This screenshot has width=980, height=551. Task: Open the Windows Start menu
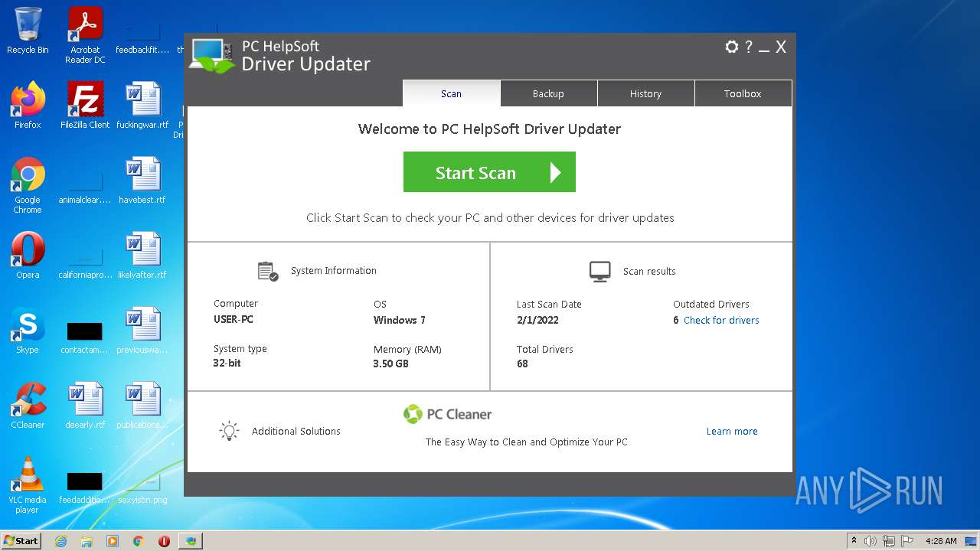tap(21, 540)
